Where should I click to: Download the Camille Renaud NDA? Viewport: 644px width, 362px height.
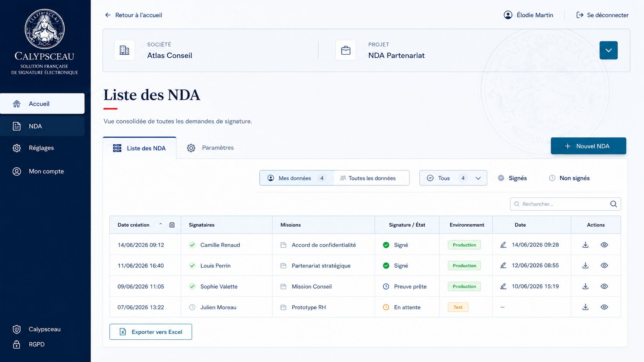click(x=585, y=245)
